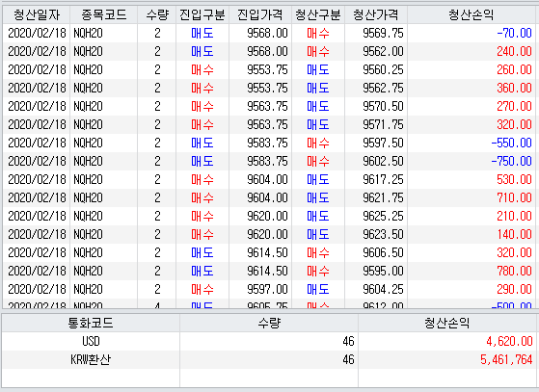Click the 진입구분 column header
This screenshot has height=392, width=539.
coord(202,14)
